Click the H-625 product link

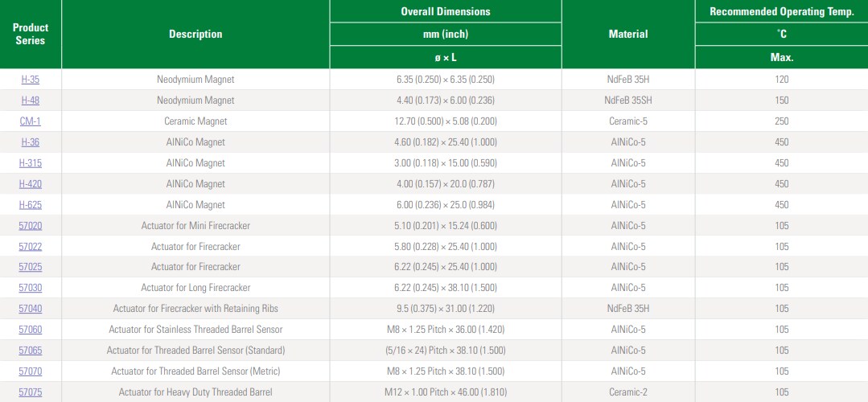click(x=30, y=205)
